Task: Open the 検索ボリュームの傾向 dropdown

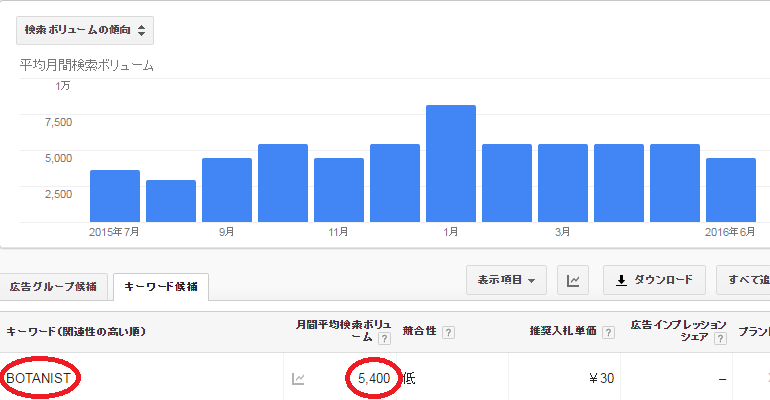Action: (x=85, y=30)
